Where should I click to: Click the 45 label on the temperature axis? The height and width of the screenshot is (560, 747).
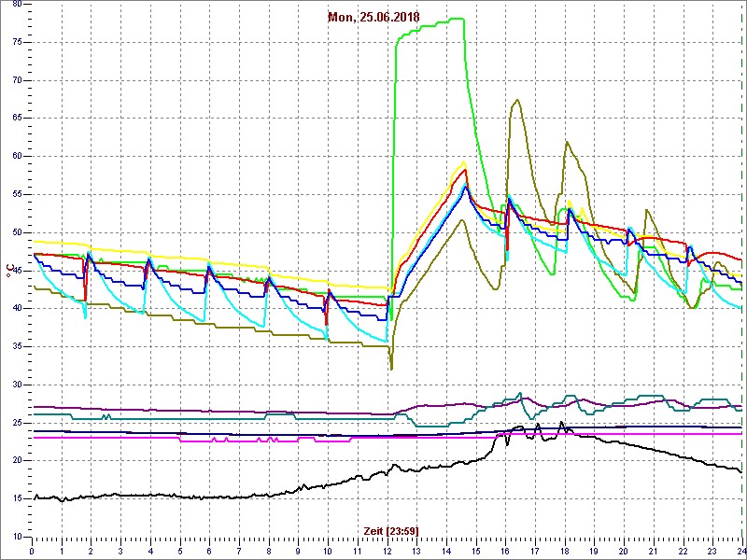point(16,271)
